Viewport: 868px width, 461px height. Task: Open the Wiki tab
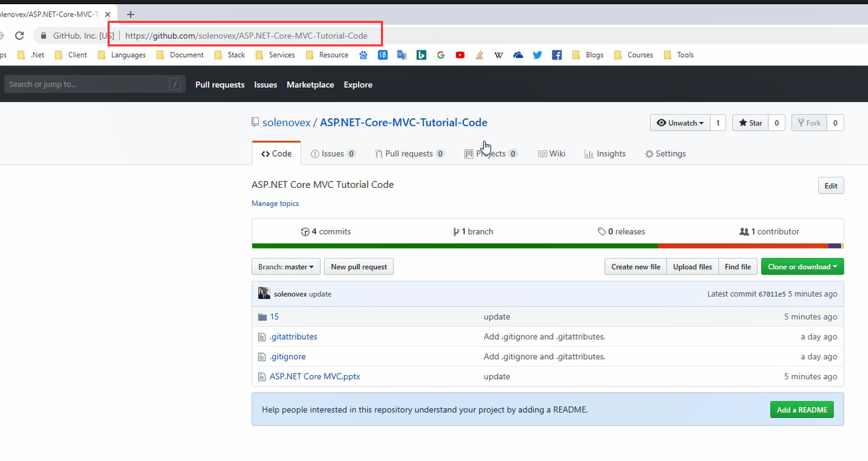552,154
